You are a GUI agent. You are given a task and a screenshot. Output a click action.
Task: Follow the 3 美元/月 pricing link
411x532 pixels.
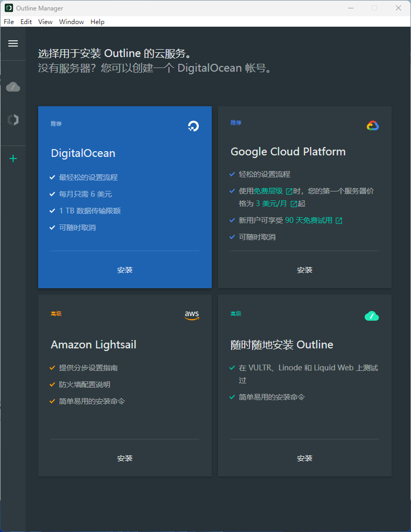[x=272, y=203]
